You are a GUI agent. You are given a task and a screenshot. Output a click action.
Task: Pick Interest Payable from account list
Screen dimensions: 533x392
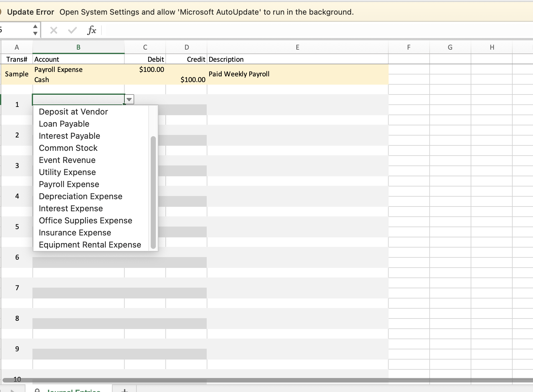(x=69, y=136)
